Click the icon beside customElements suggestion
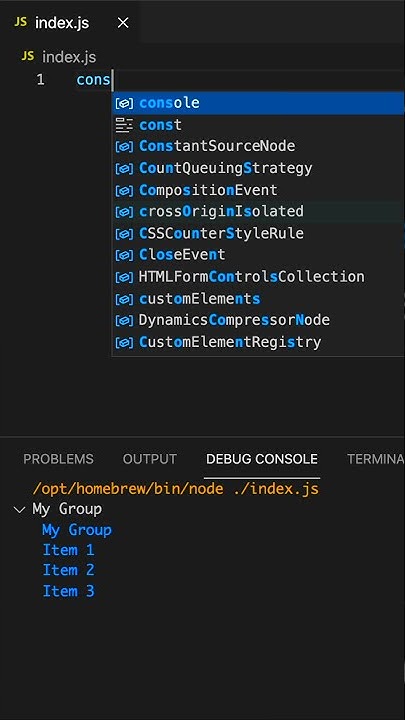 coord(124,299)
